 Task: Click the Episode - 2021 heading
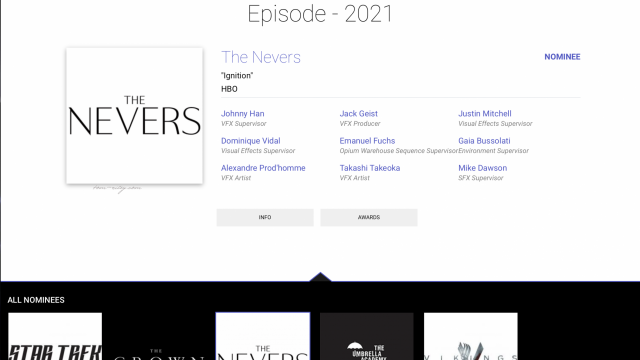[320, 14]
